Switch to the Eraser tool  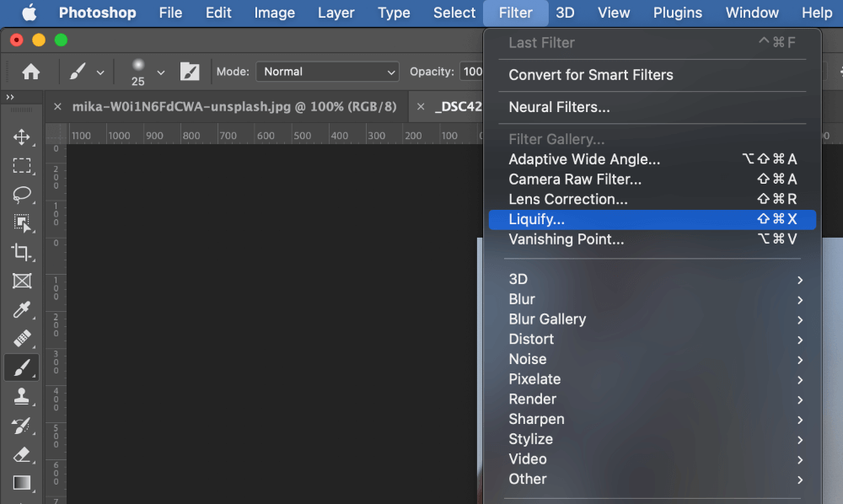[x=22, y=454]
